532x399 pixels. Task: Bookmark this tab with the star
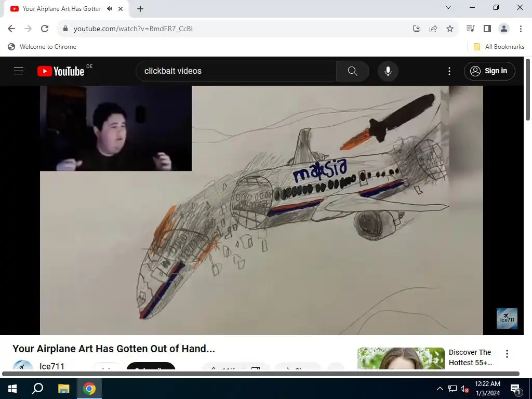(450, 29)
